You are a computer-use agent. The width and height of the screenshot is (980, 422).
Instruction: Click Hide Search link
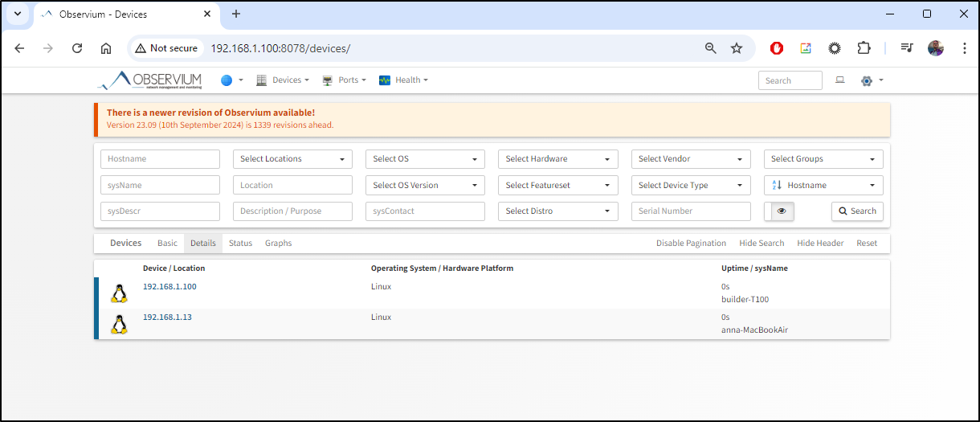[762, 243]
